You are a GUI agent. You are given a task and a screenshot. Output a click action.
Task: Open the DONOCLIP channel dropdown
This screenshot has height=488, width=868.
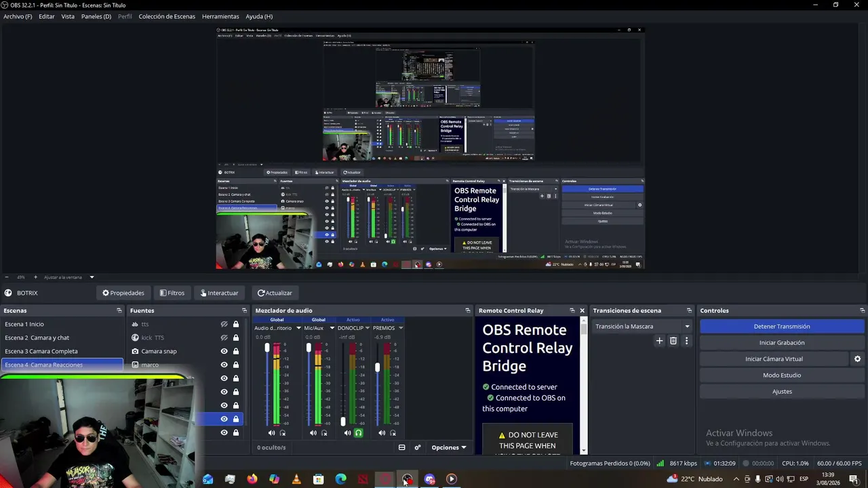click(368, 328)
